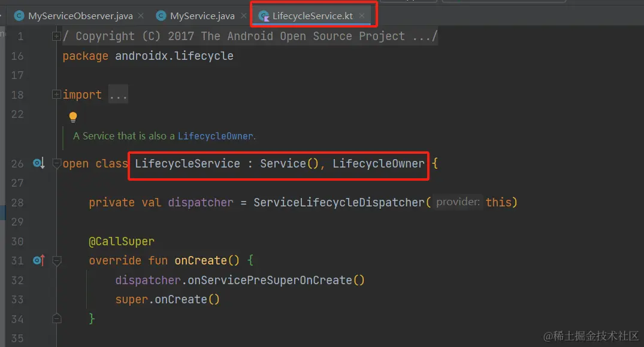Click the overrides gutter icon on line 31
Image resolution: width=644 pixels, height=347 pixels.
point(38,260)
